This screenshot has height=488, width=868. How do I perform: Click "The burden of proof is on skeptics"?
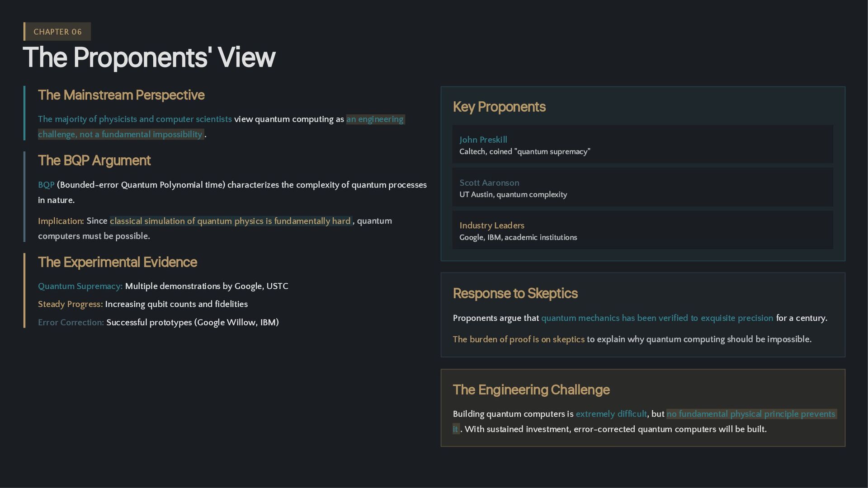(519, 339)
